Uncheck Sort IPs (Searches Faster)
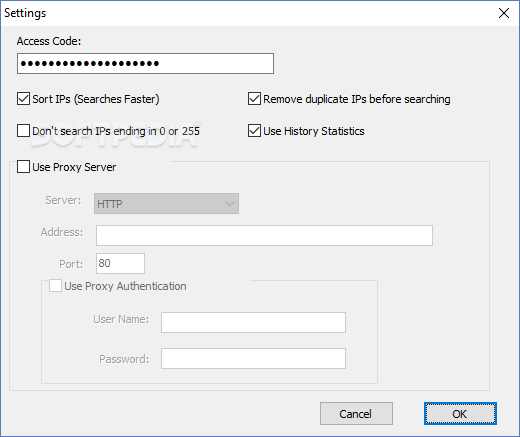Screen dimensions: 520x437 tap(23, 99)
